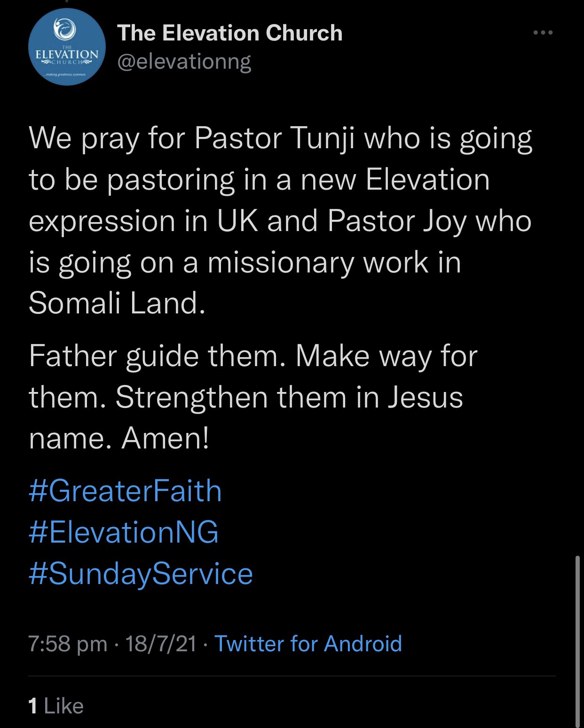Click the words Somali Land in tweet

(x=117, y=303)
